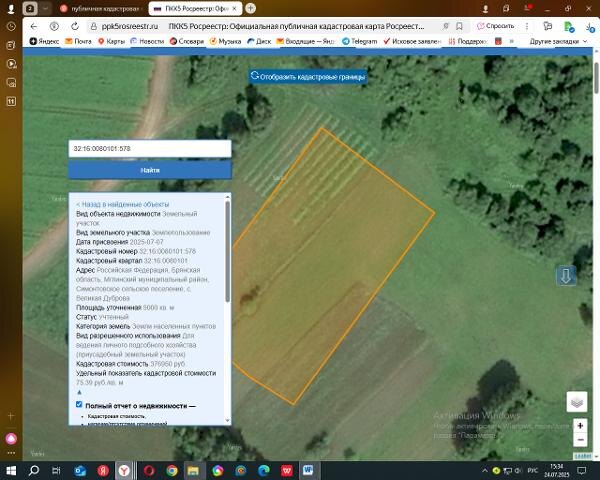Click the РУС language indicator
The height and width of the screenshot is (480, 600).
(533, 470)
